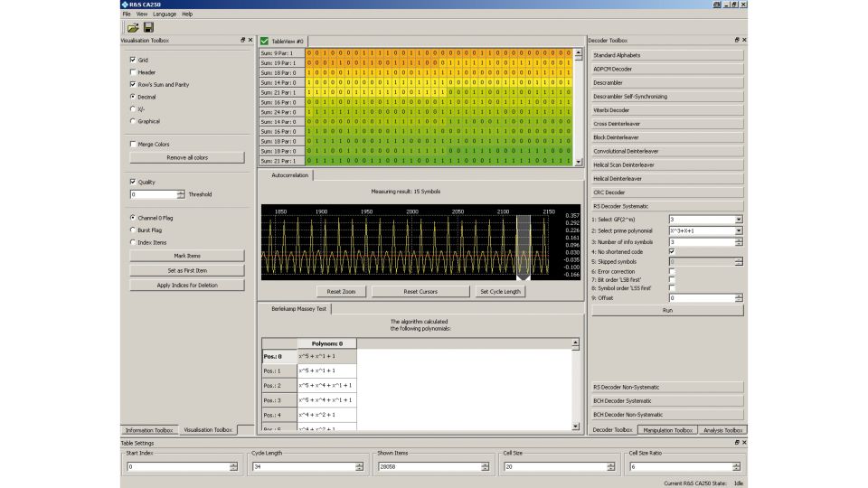
Task: Enable Merge Colors checkbox
Action: 133,144
